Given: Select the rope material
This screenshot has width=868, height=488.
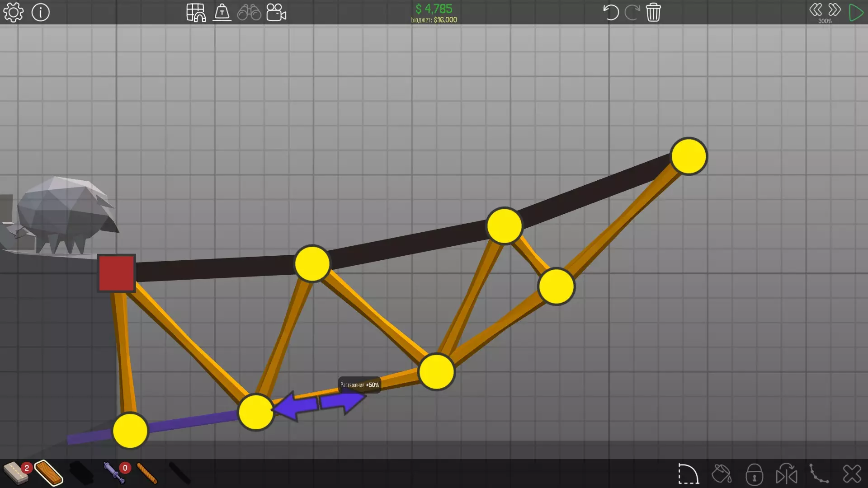Looking at the screenshot, I should click(147, 473).
